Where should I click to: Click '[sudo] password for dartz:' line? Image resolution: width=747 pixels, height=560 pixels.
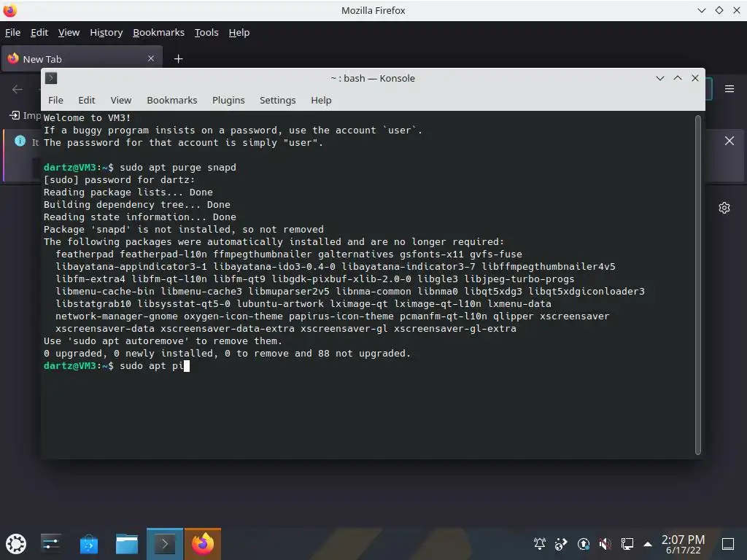119,179
